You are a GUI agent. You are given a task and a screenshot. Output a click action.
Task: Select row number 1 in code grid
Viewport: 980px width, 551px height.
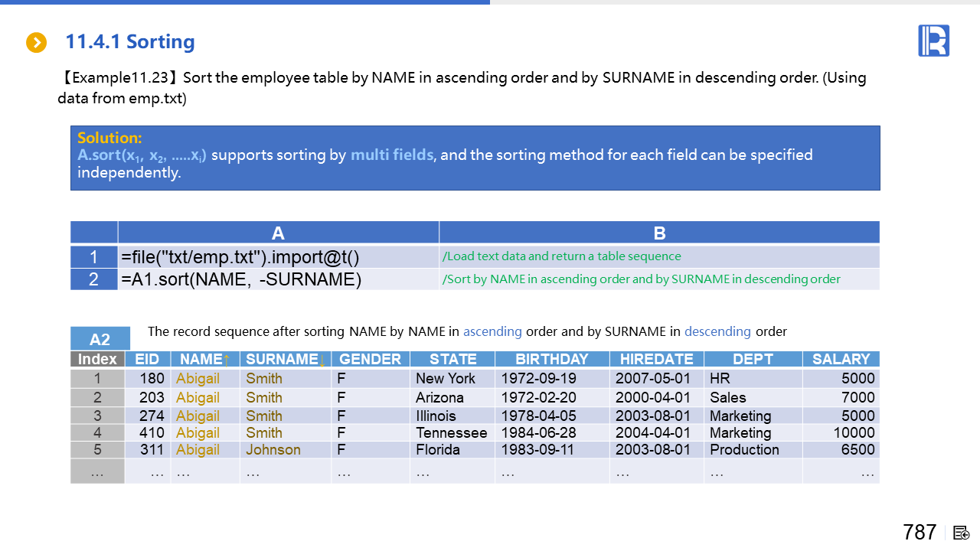coord(93,256)
